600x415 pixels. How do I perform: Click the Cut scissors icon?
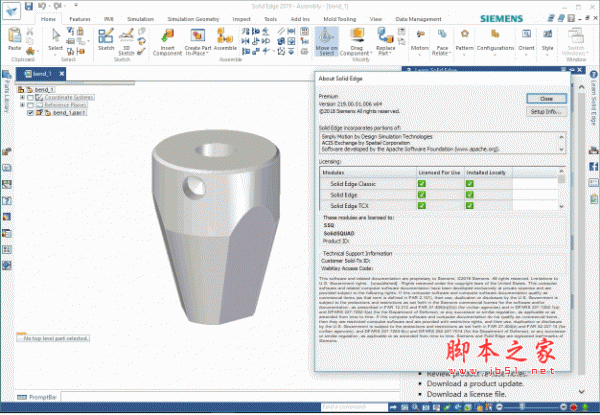(x=30, y=32)
